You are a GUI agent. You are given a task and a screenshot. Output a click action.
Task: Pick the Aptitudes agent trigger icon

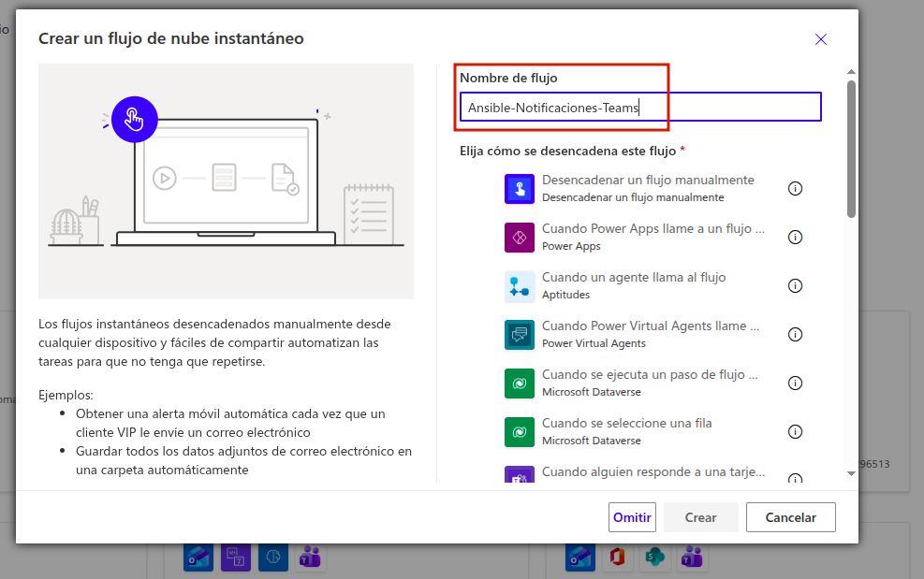[x=519, y=286]
